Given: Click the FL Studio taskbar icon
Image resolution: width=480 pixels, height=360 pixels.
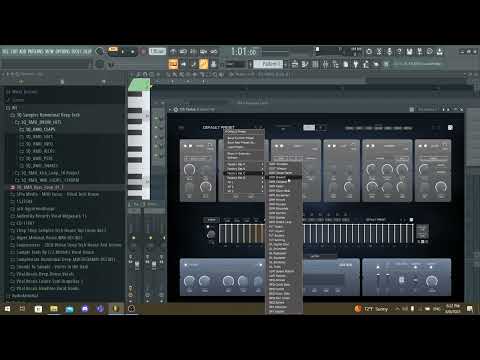Looking at the screenshot, I should click(115, 309).
